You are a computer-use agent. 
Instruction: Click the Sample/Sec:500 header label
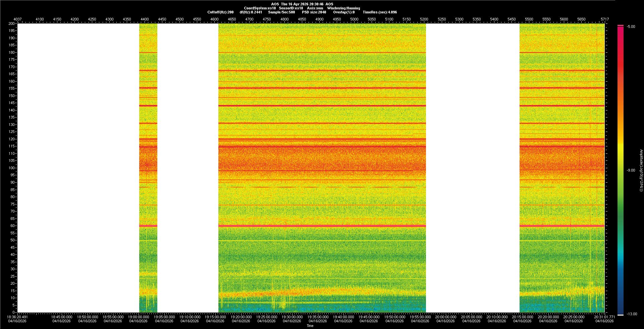[281, 12]
